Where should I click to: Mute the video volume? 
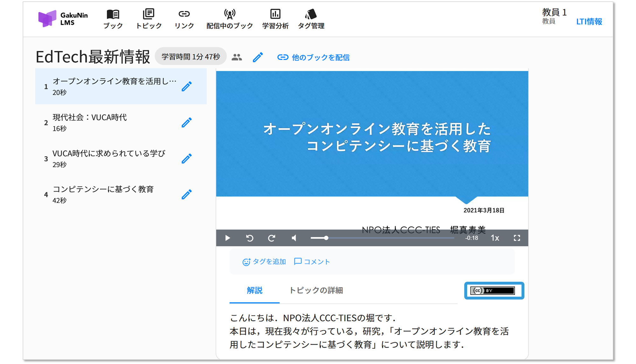(x=294, y=238)
